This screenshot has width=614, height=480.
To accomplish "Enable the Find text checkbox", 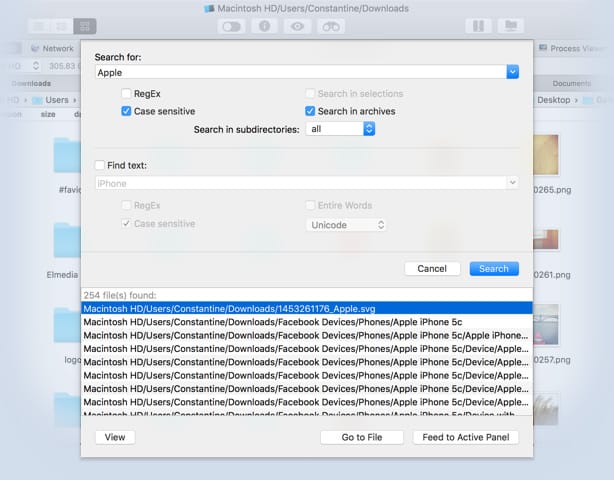I will [99, 165].
